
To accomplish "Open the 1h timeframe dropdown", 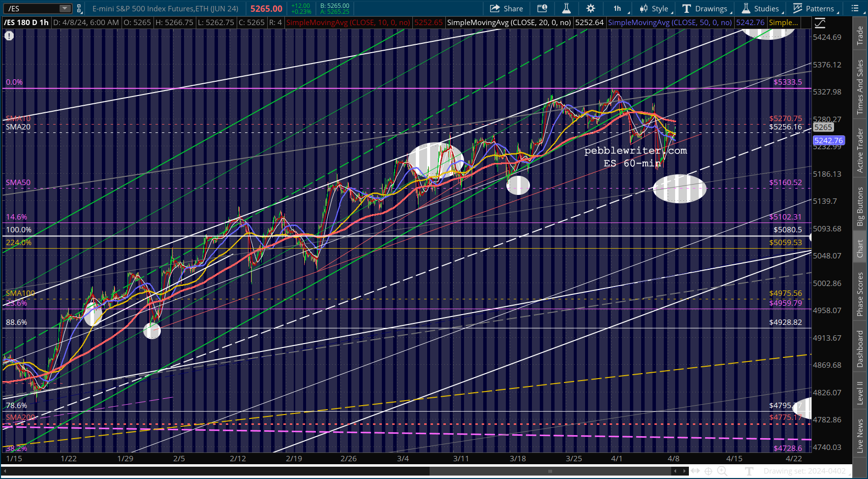I will [619, 8].
